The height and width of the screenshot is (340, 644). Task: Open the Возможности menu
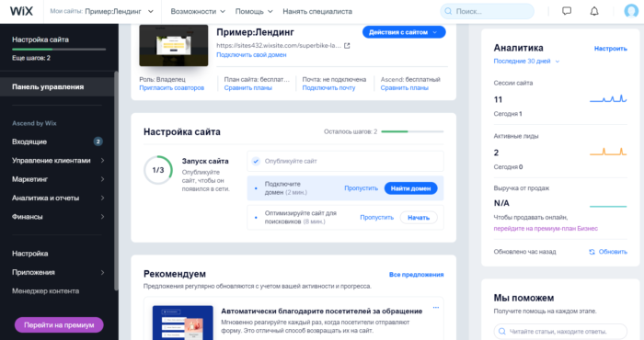[x=198, y=11]
